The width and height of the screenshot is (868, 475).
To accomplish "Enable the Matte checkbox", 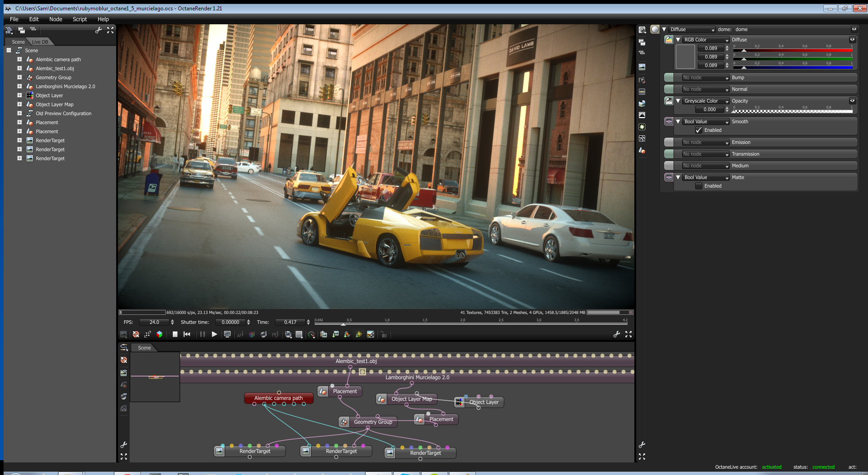I will coord(699,186).
